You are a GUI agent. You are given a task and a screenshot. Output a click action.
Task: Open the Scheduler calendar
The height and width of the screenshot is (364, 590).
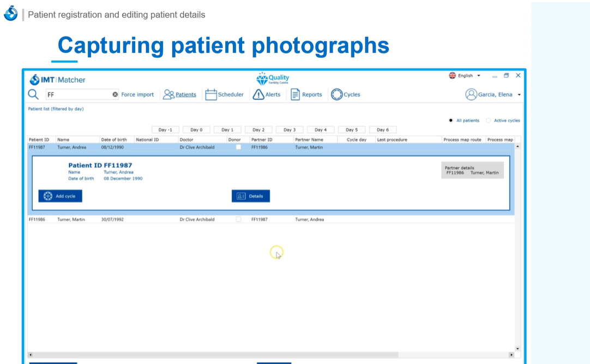click(x=224, y=95)
